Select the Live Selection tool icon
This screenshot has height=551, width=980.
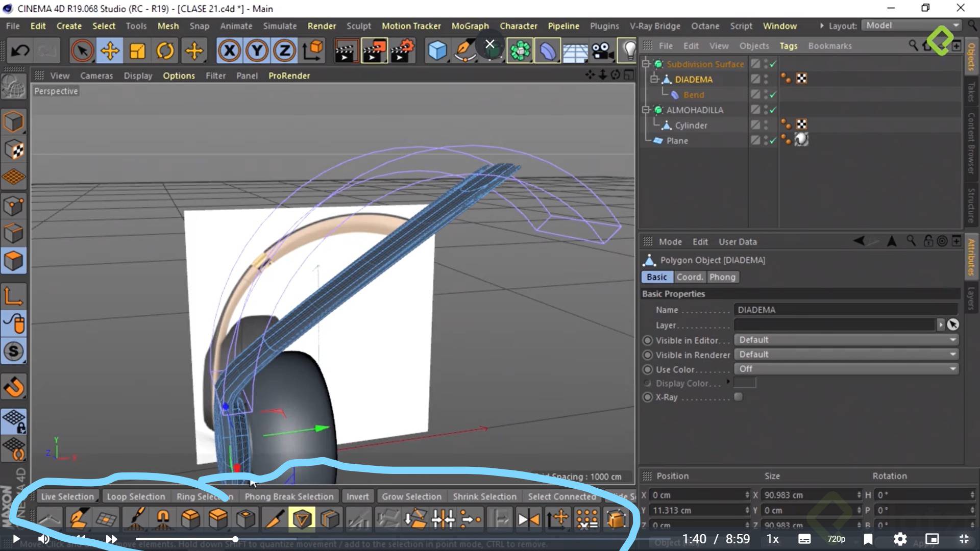pyautogui.click(x=82, y=51)
